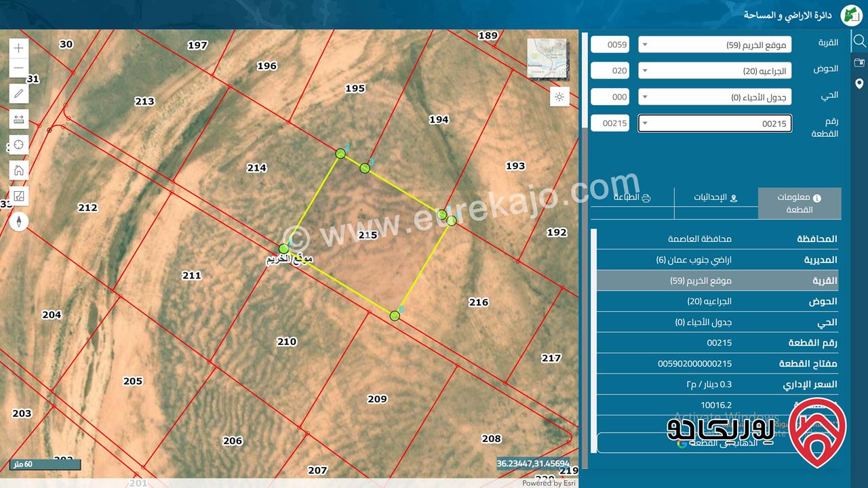Click parcel vertex point 2

click(341, 154)
